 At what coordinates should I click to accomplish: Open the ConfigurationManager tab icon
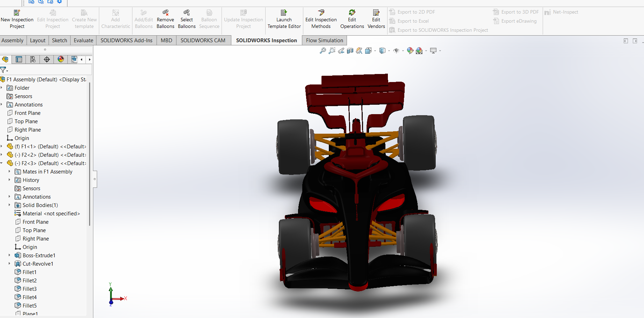click(x=33, y=59)
